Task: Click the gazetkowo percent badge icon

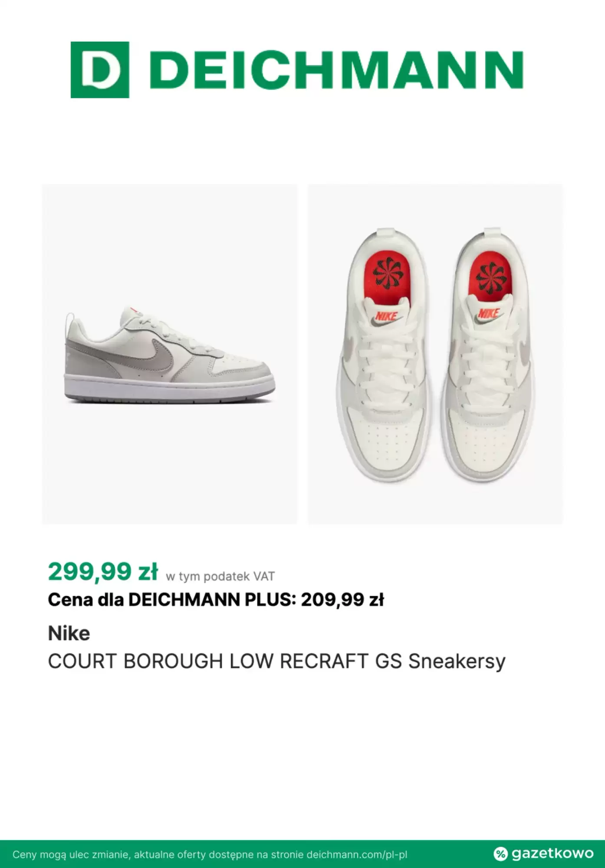Action: [500, 854]
